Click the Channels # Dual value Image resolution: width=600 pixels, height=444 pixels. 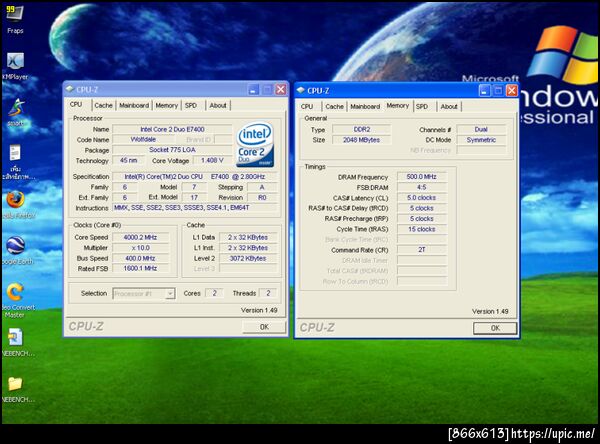[x=481, y=129]
